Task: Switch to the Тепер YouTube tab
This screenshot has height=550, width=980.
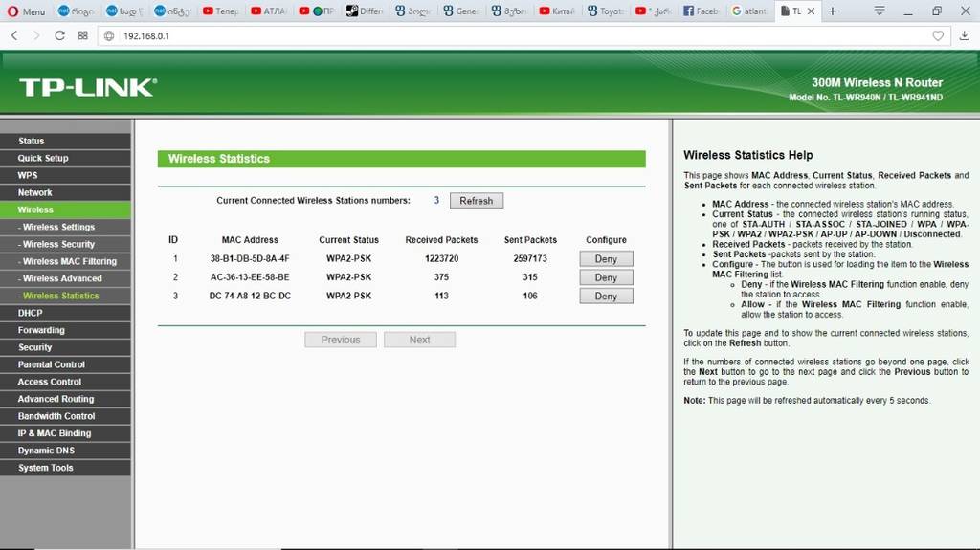Action: coord(221,11)
